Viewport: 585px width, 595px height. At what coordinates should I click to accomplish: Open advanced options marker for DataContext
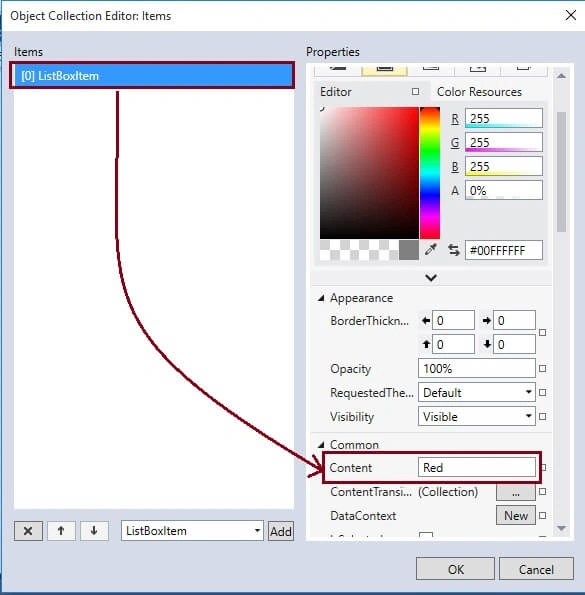[543, 516]
